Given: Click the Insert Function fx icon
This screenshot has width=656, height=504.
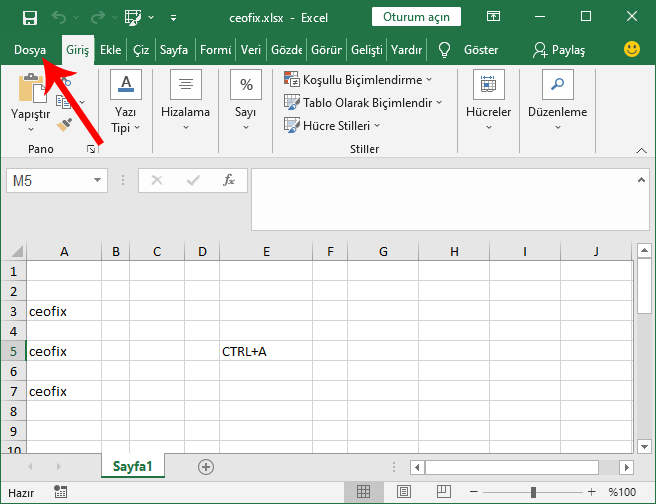Looking at the screenshot, I should click(229, 180).
